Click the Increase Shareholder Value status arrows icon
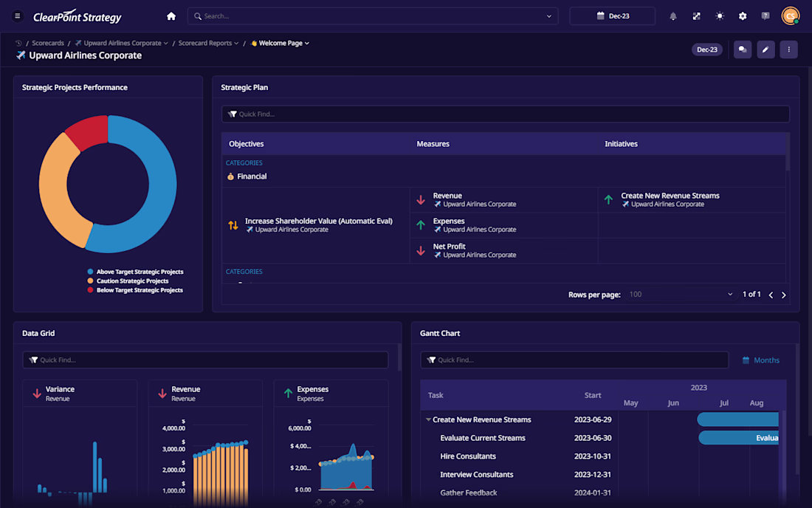Viewport: 812px width, 508px height. pos(233,225)
